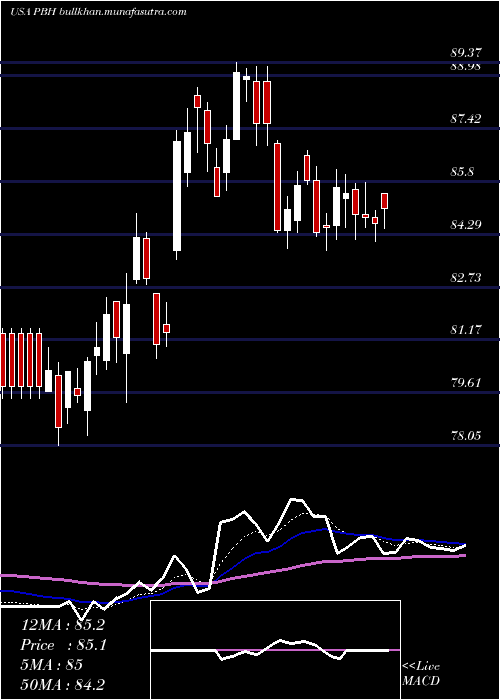Viewport: 500px width, 700px height.
Task: Click the 50MA : 84.2 readout
Action: 63,685
